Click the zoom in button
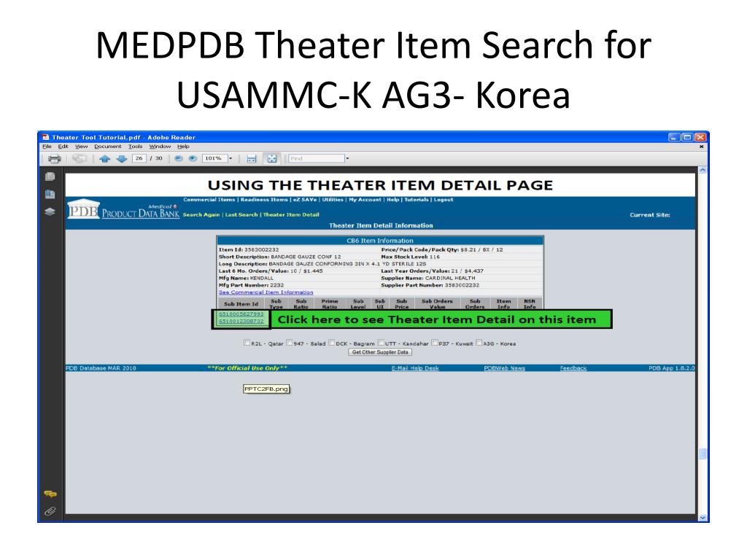The width and height of the screenshot is (747, 560). 193,158
